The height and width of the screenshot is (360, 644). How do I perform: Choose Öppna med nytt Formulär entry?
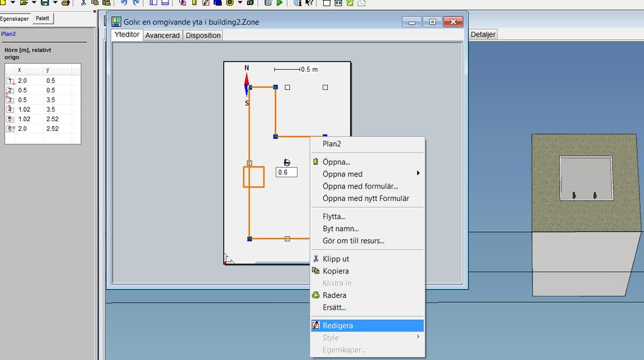click(x=367, y=199)
